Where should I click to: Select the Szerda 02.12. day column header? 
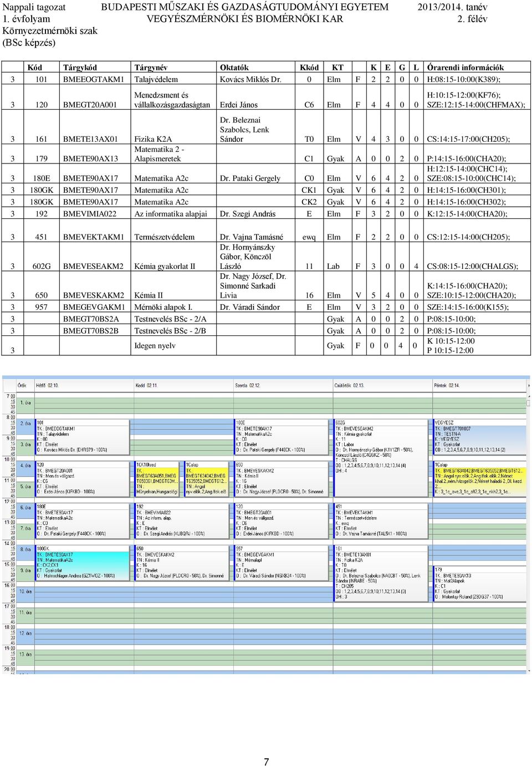pyautogui.click(x=284, y=385)
